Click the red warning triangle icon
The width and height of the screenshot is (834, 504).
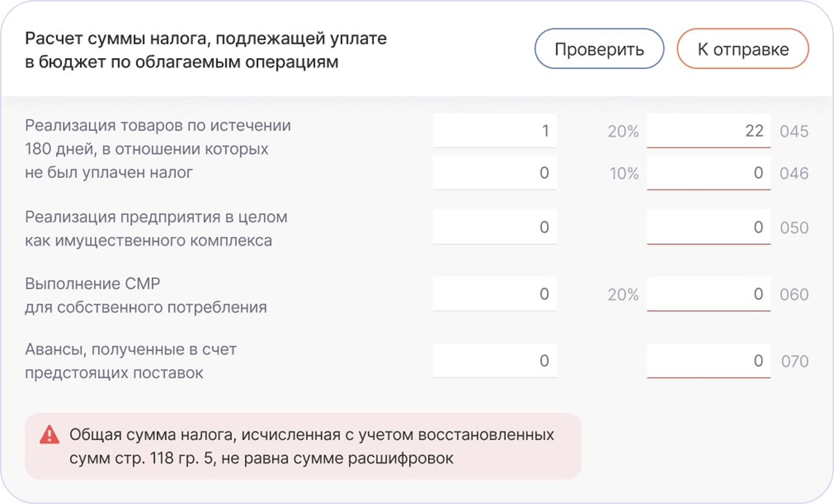tap(49, 435)
